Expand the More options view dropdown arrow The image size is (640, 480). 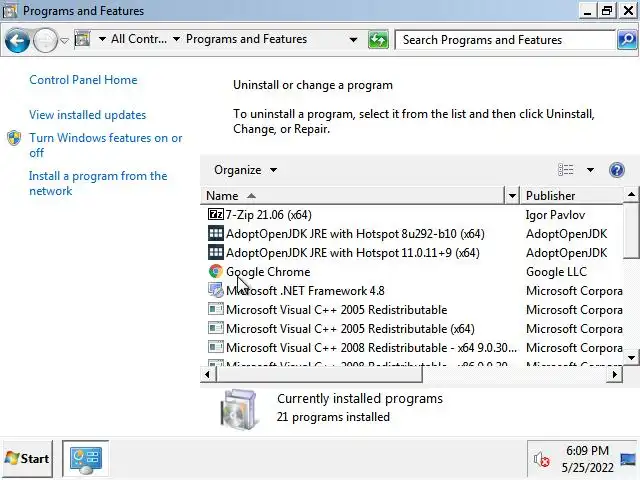(590, 169)
